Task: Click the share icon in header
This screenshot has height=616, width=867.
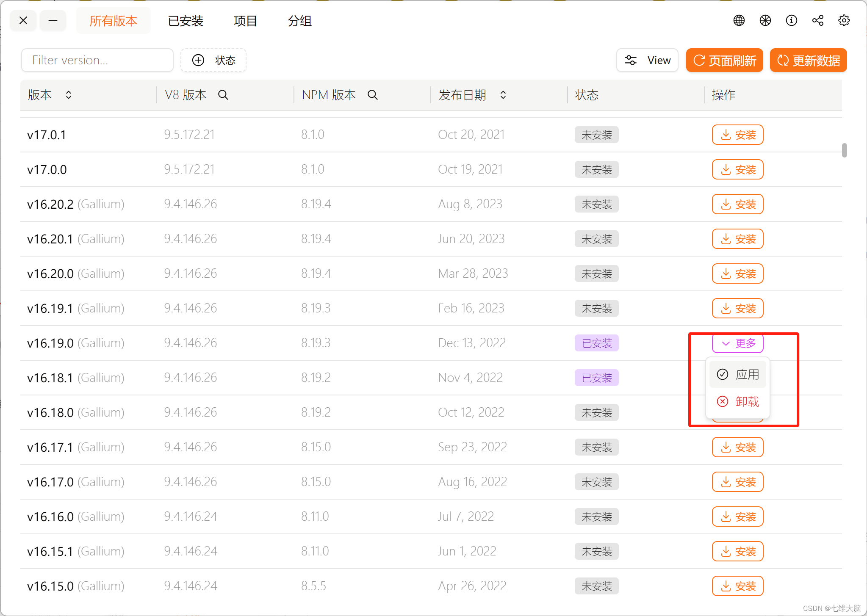Action: 817,20
